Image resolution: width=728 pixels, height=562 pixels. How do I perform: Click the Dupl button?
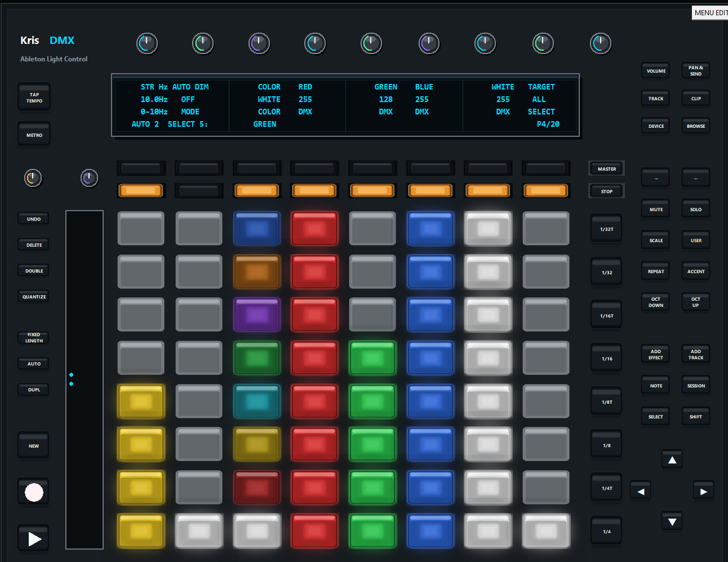[34, 390]
